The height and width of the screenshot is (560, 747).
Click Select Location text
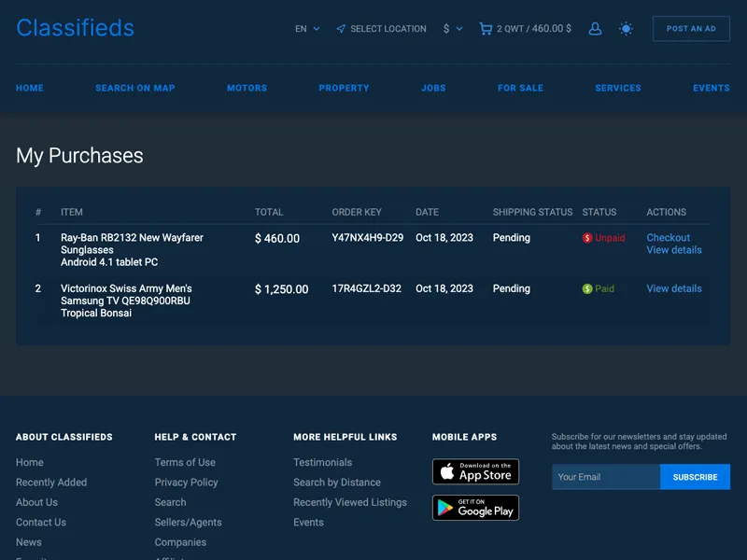pyautogui.click(x=388, y=29)
